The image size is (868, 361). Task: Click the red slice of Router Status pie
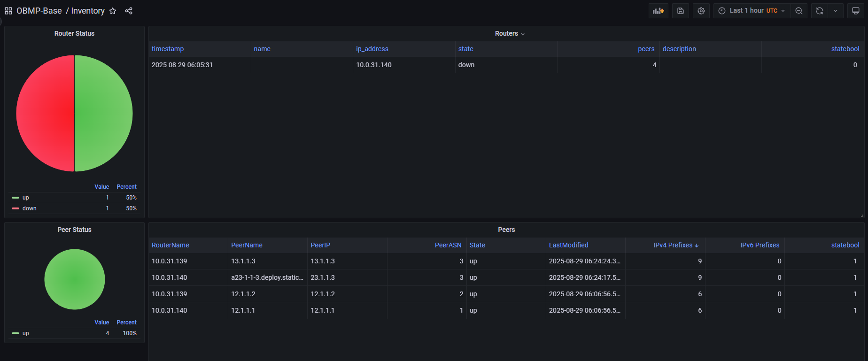coord(45,113)
